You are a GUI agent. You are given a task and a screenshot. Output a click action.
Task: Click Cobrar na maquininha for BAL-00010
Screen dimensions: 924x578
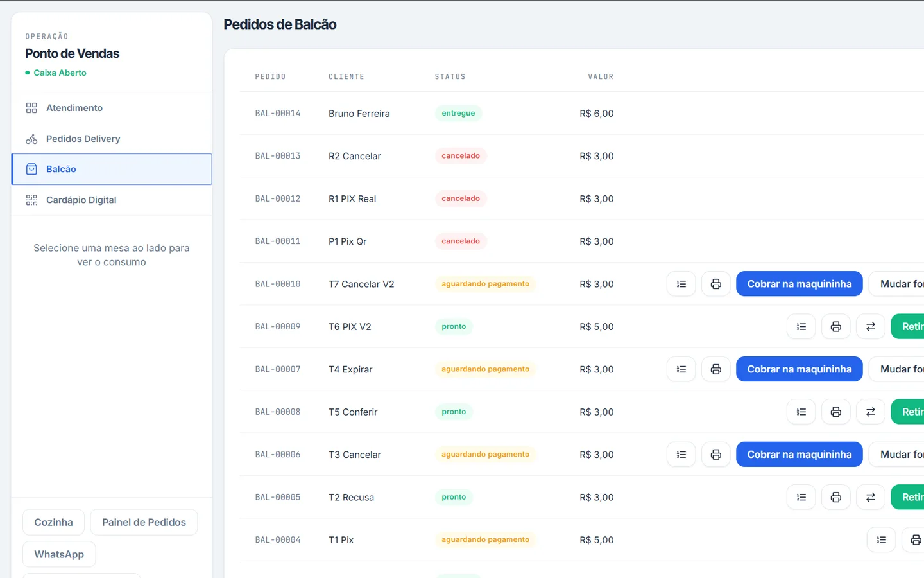point(800,284)
